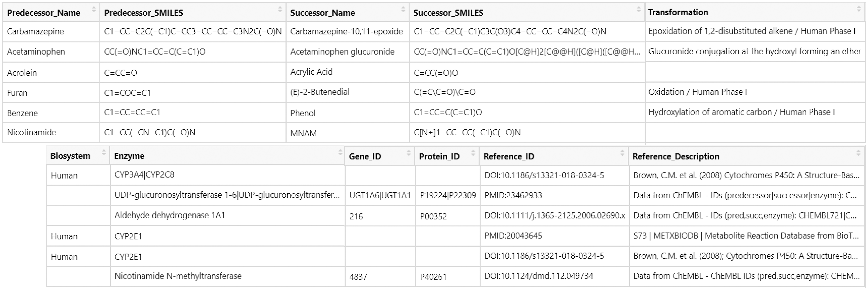Select the Nicotinamide N-methyltransferase enzyme cell
This screenshot has width=868, height=290.
pos(178,276)
